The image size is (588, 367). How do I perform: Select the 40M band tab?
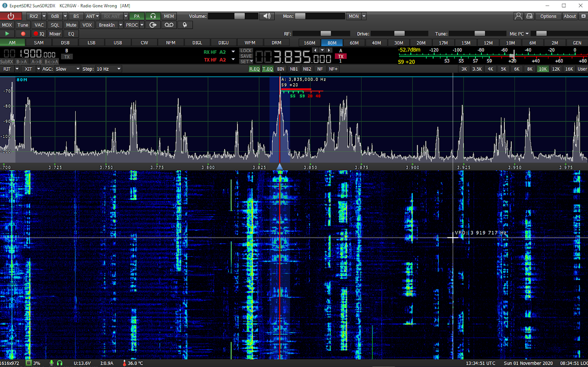376,43
